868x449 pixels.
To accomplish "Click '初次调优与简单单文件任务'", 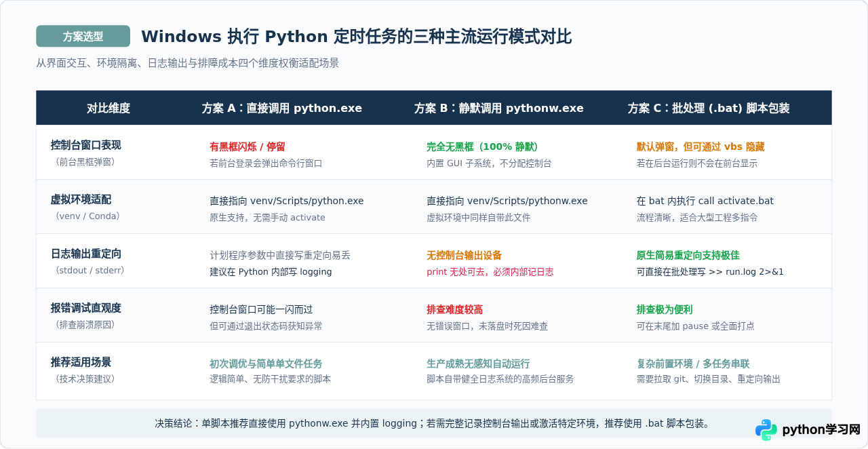I will (x=266, y=364).
